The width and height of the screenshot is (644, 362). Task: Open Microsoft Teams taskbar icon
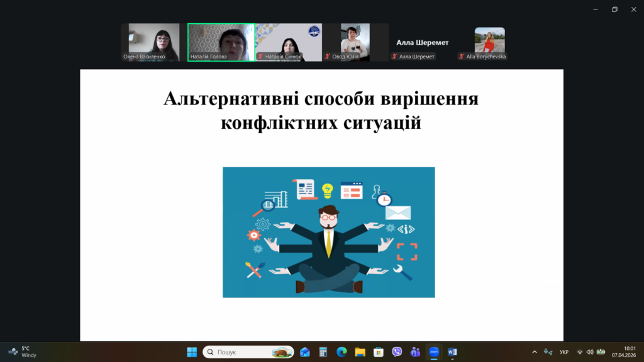point(415,352)
